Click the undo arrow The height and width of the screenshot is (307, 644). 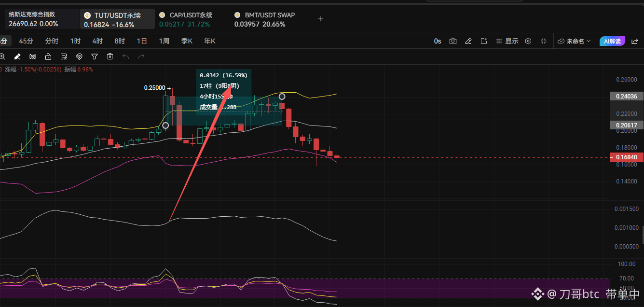(x=126, y=56)
